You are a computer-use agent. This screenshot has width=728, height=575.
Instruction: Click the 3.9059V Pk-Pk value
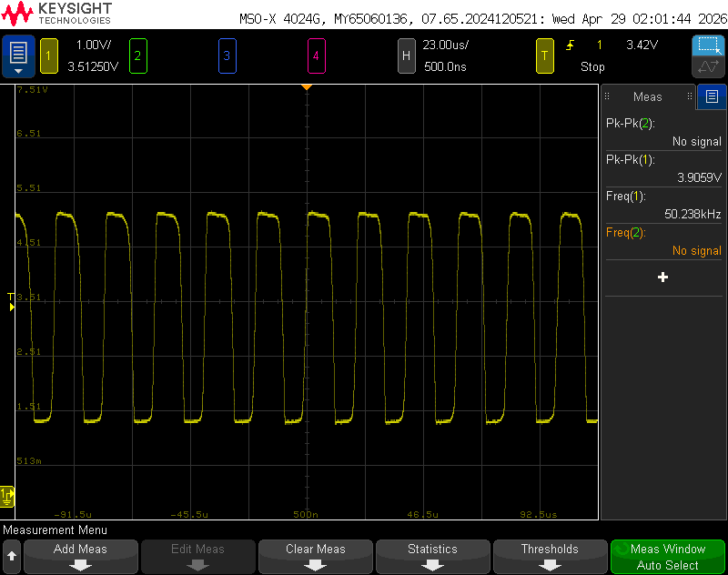[699, 177]
